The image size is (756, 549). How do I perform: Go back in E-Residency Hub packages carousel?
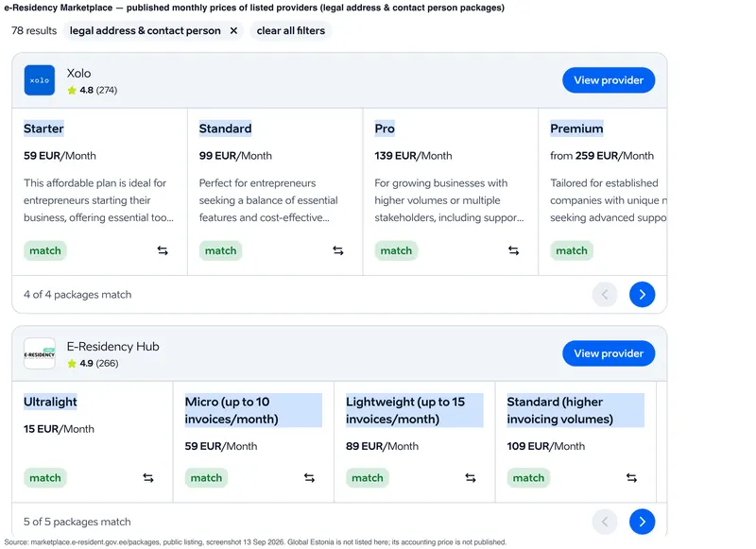click(605, 522)
